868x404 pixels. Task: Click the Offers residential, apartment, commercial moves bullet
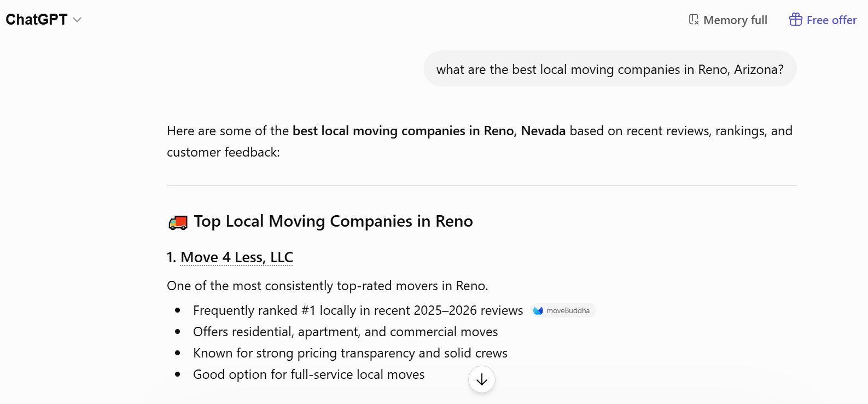point(346,332)
